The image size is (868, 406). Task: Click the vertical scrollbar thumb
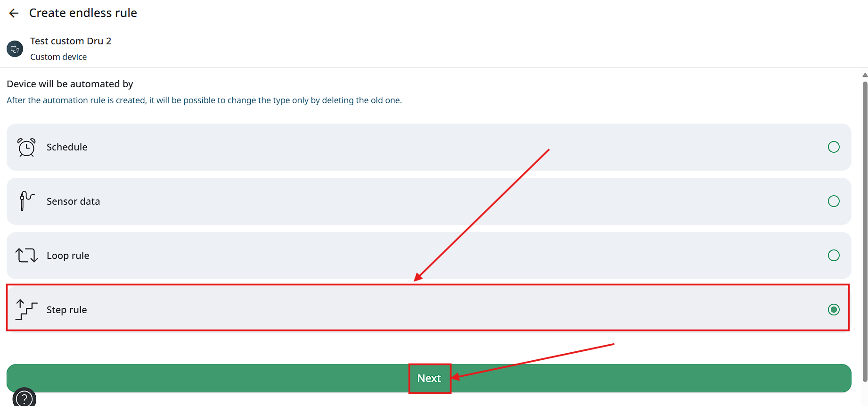click(865, 231)
